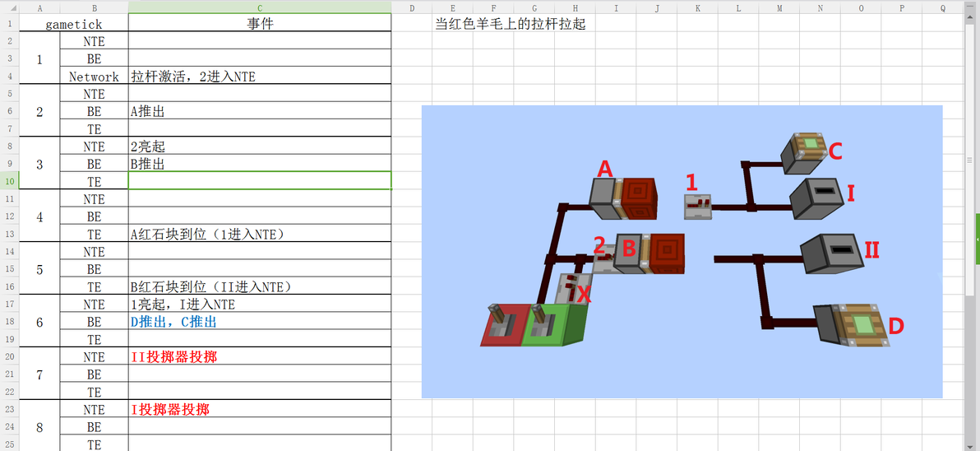980x451 pixels.
Task: Click the 'NTE' cell in row 2
Action: 95,41
